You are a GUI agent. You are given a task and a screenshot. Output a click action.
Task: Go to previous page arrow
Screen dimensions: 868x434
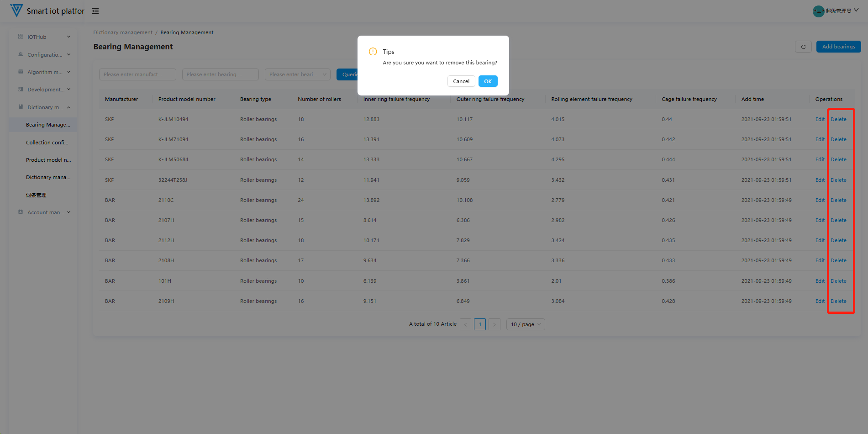tap(465, 324)
